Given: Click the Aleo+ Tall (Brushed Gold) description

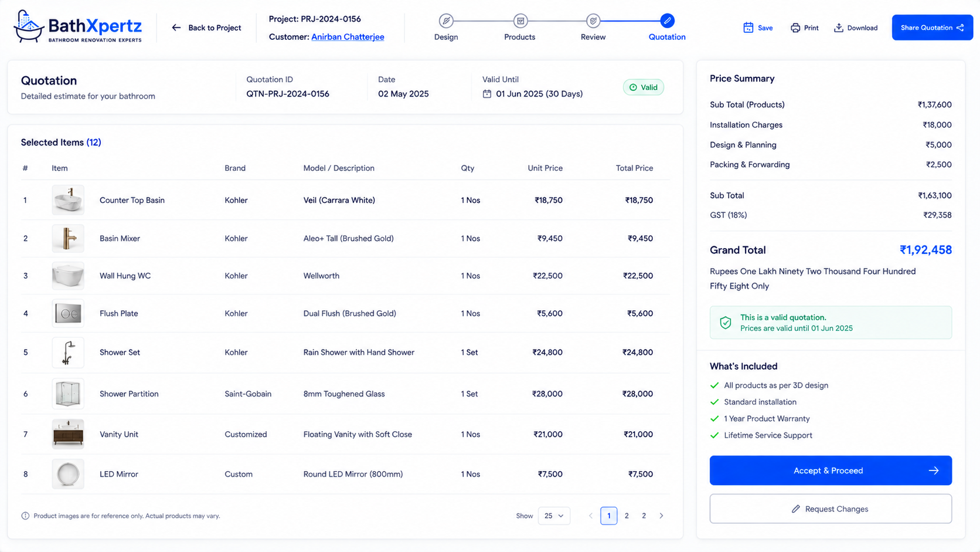Looking at the screenshot, I should (x=348, y=239).
